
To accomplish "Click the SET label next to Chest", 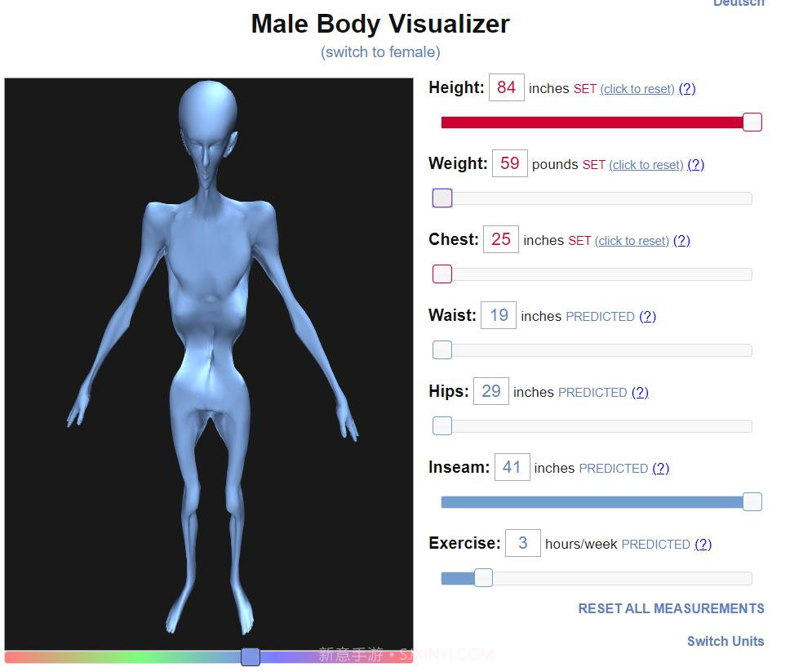I will pos(579,240).
